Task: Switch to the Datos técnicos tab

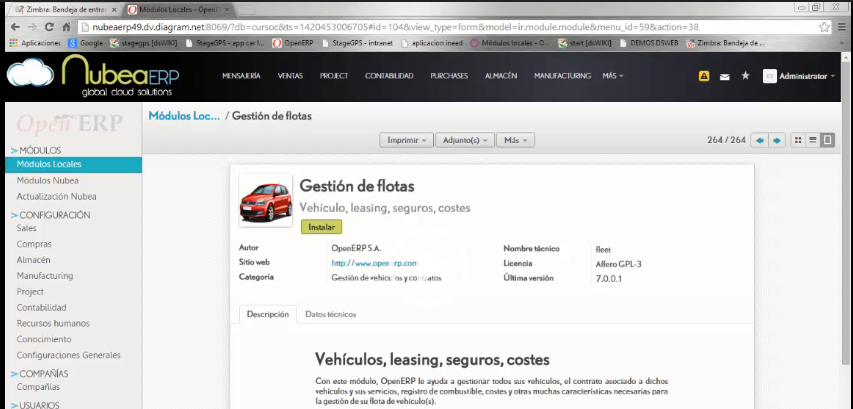Action: click(x=330, y=314)
